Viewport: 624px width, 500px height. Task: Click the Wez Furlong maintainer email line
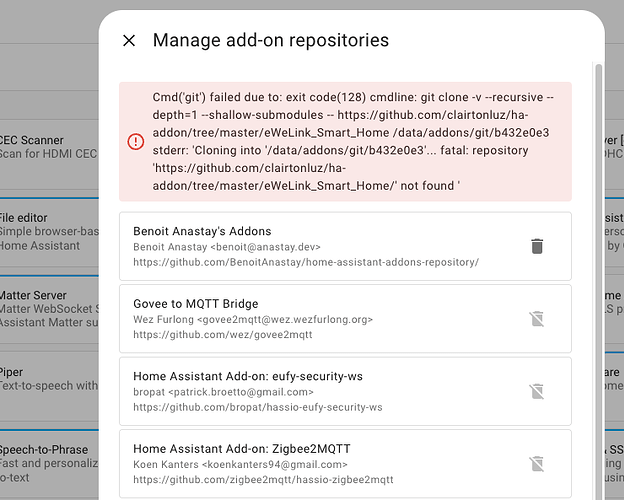(x=253, y=320)
